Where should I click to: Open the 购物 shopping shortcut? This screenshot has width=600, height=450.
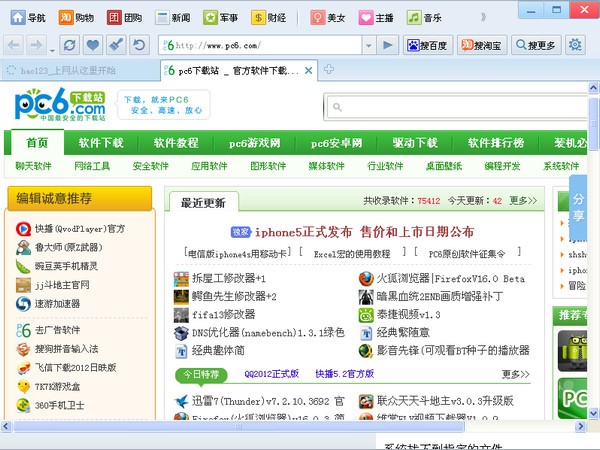76,18
